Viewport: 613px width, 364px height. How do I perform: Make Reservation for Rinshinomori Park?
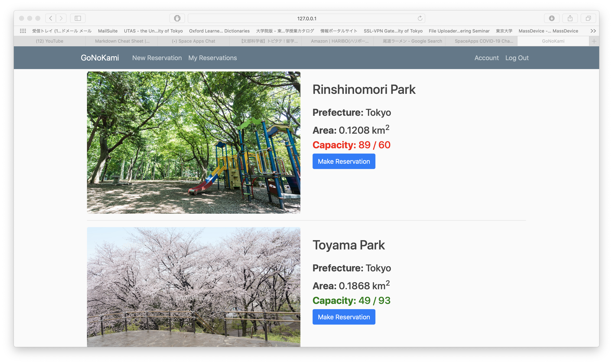[344, 161]
